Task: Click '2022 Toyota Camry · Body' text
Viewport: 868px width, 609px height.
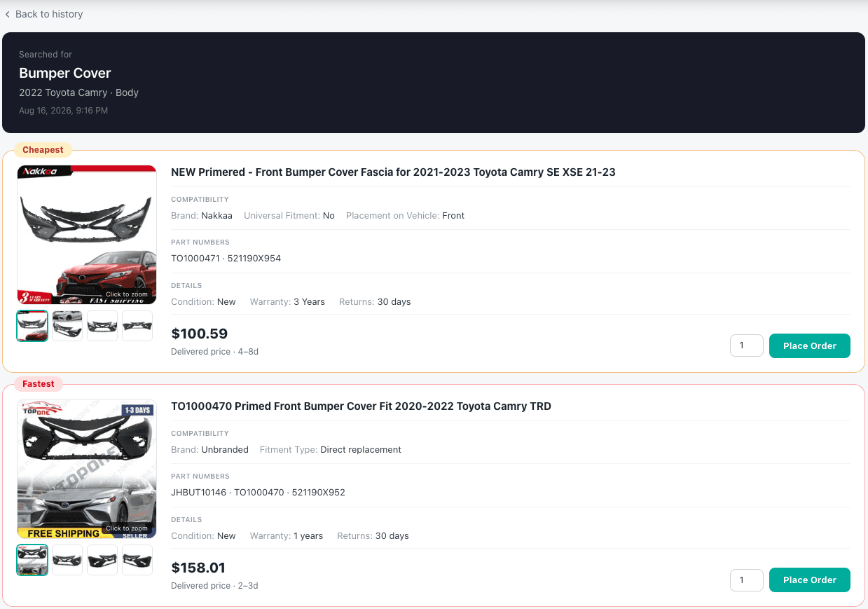Action: [x=78, y=93]
